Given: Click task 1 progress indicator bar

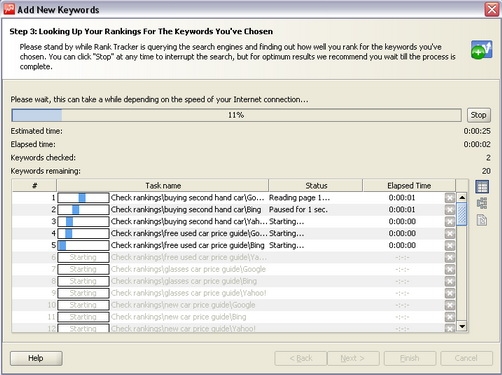Looking at the screenshot, I should tap(83, 198).
